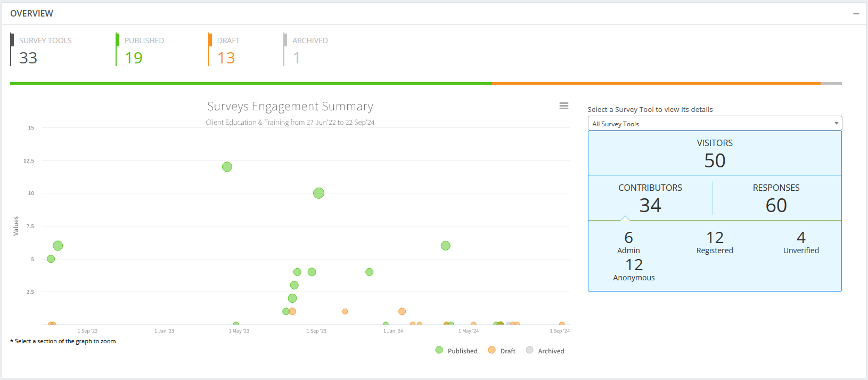This screenshot has width=868, height=380.
Task: Select the Contributors 34 tile
Action: point(650,198)
